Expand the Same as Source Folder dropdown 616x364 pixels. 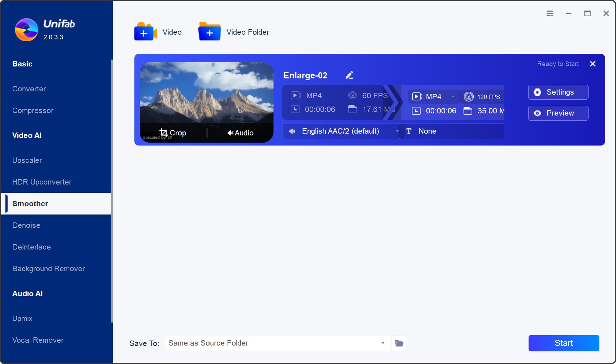coord(383,343)
